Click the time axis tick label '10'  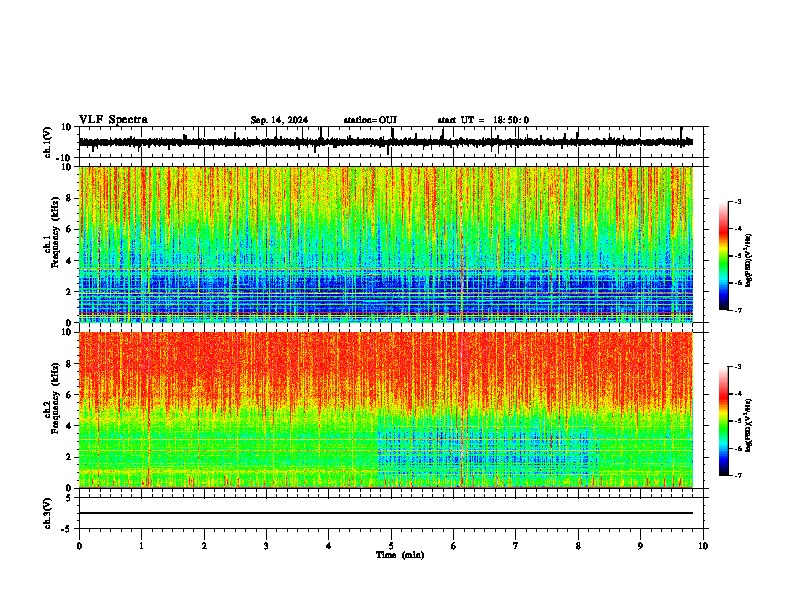pos(703,546)
